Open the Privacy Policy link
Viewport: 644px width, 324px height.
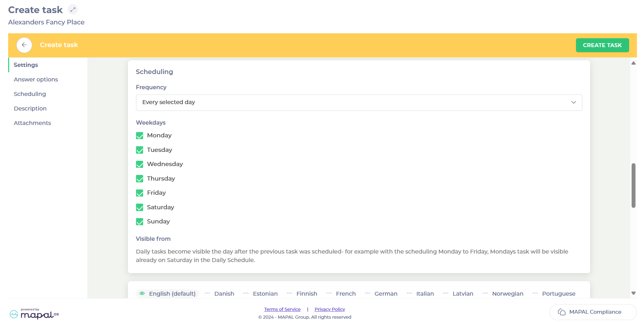pyautogui.click(x=330, y=309)
